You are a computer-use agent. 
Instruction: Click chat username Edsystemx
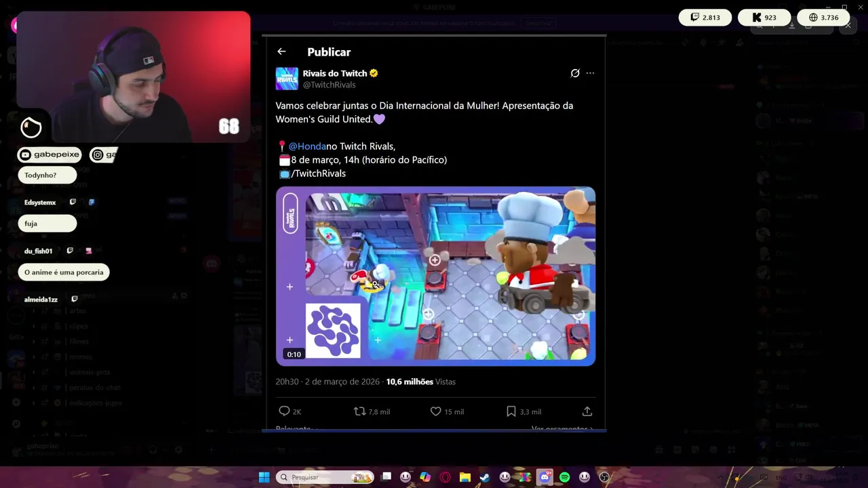point(40,202)
